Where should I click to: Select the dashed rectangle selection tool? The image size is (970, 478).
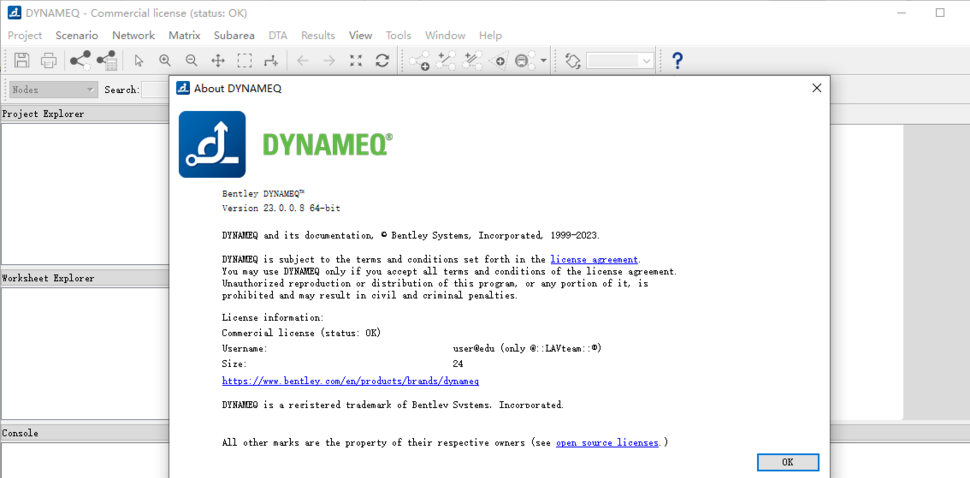[x=245, y=61]
